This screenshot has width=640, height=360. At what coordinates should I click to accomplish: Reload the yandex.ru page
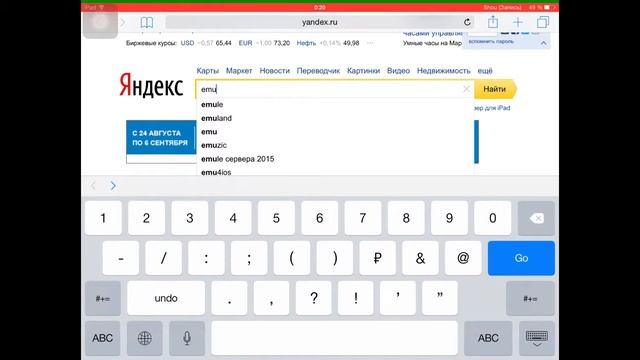point(467,22)
